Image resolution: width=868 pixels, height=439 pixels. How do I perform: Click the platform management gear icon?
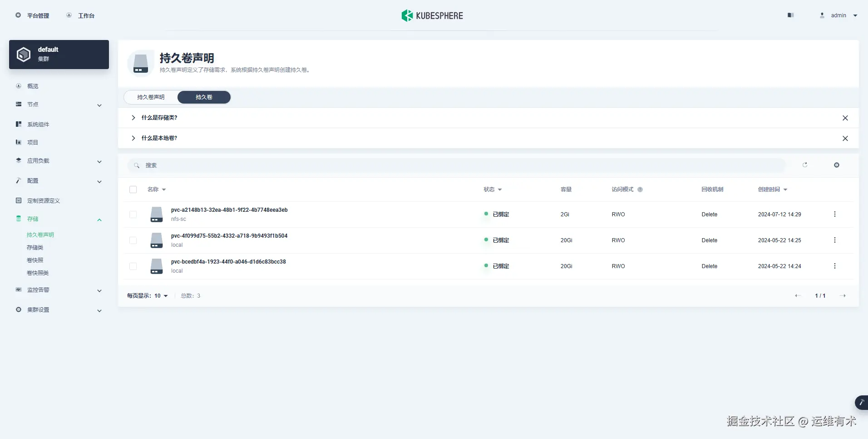18,15
